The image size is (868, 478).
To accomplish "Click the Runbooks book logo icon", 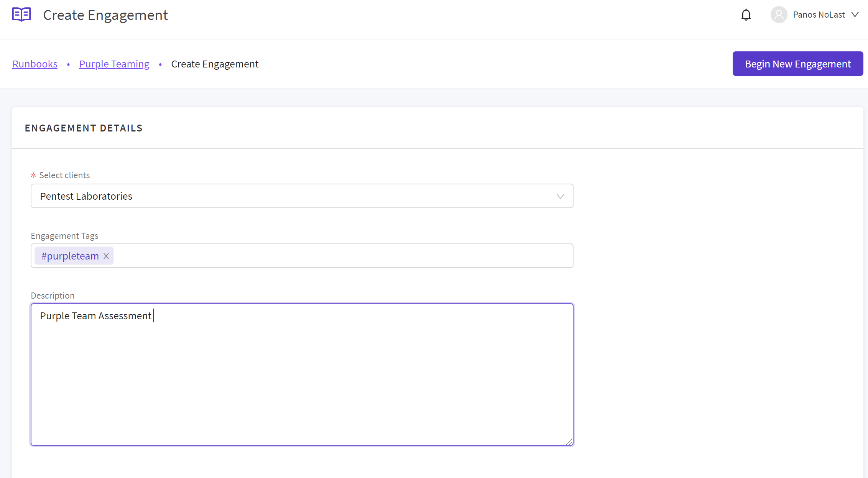I will (21, 15).
